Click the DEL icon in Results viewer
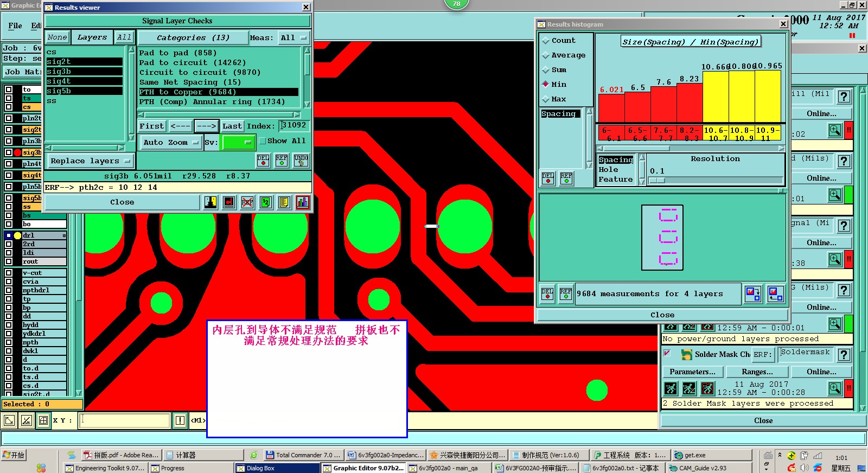This screenshot has width=868, height=473. pos(263,160)
